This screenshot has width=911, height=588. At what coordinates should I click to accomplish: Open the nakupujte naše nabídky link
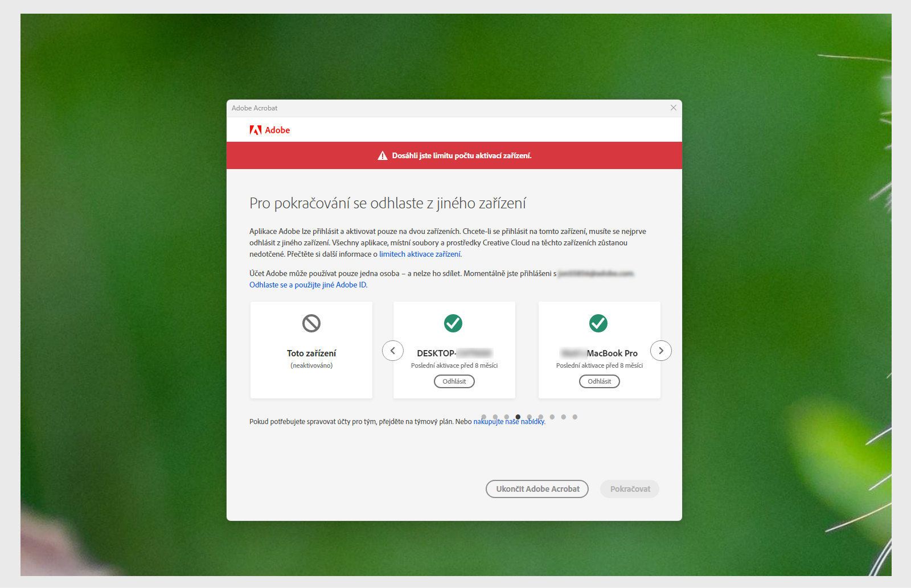point(509,422)
